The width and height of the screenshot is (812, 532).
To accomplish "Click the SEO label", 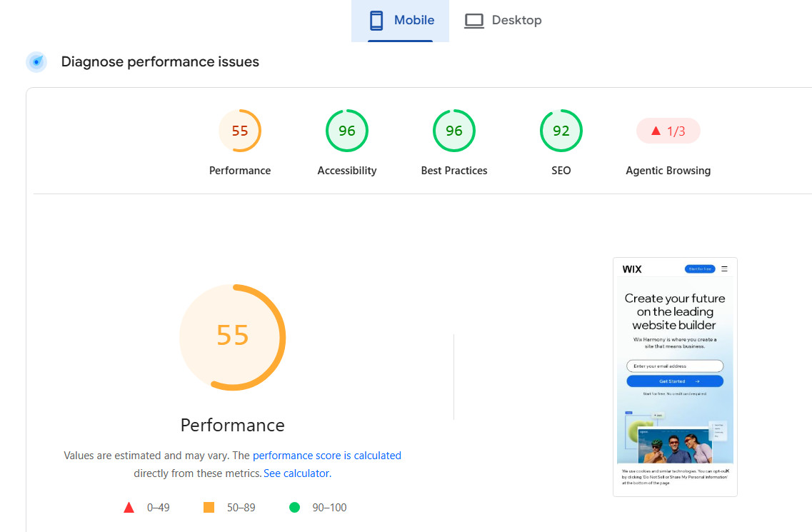I will tap(561, 171).
